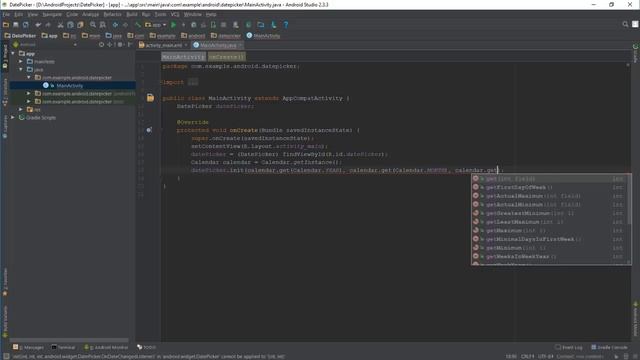This screenshot has width=640, height=360.
Task: Click the AVD Manager device icon
Action: pos(236,25)
